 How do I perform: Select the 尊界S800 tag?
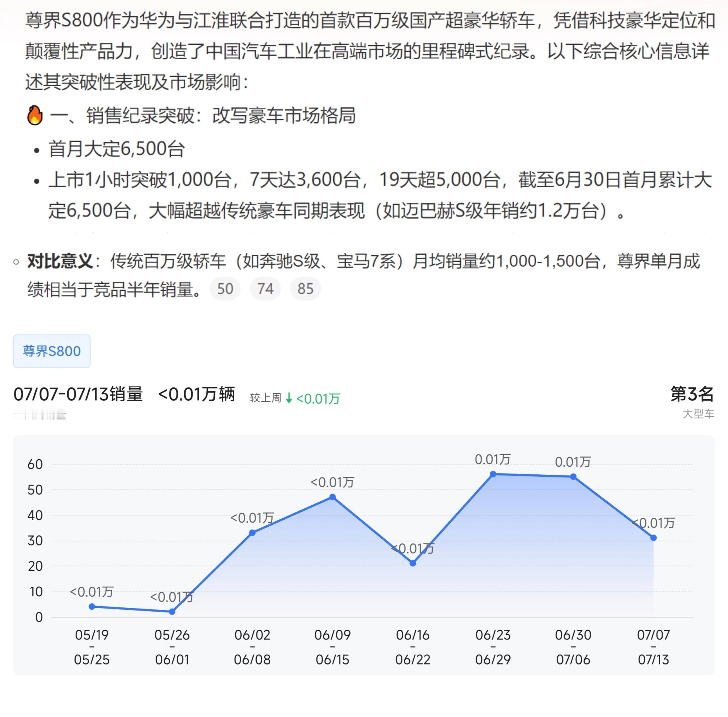52,351
